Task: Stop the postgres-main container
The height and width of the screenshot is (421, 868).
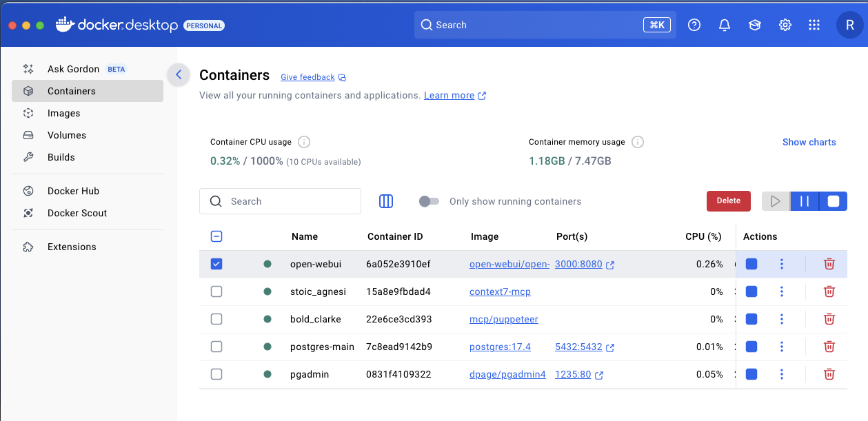Action: (751, 347)
